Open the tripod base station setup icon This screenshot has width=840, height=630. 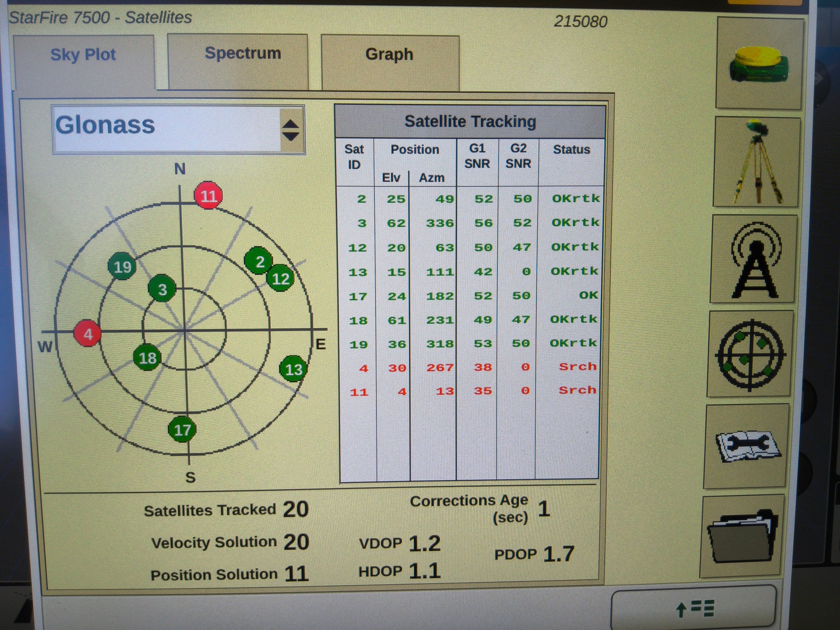(756, 162)
